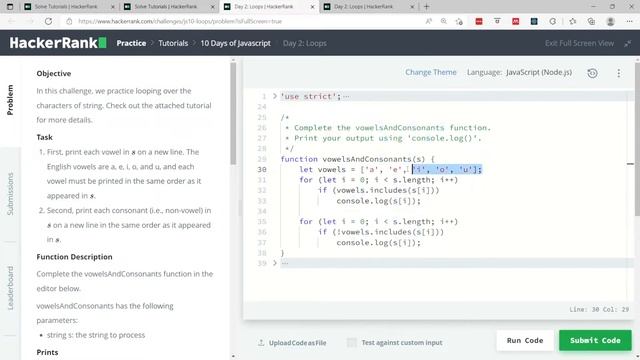Open the Submissions side tab

click(x=10, y=194)
